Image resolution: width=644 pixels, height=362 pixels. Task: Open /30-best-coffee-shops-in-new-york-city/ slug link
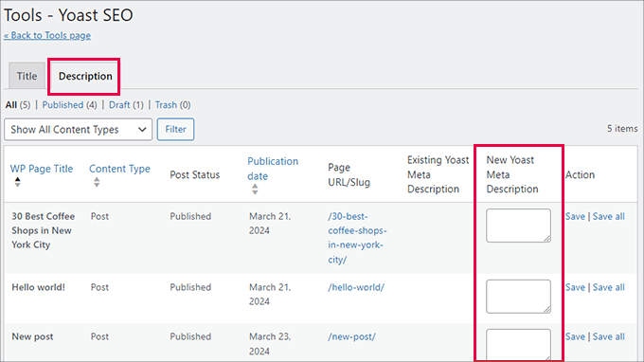[357, 238]
